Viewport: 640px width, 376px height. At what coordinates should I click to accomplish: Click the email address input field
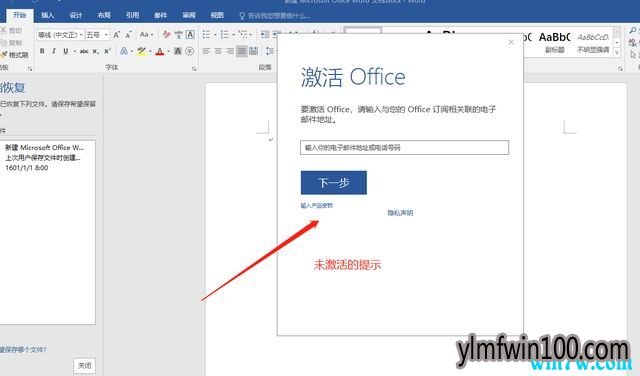point(404,147)
